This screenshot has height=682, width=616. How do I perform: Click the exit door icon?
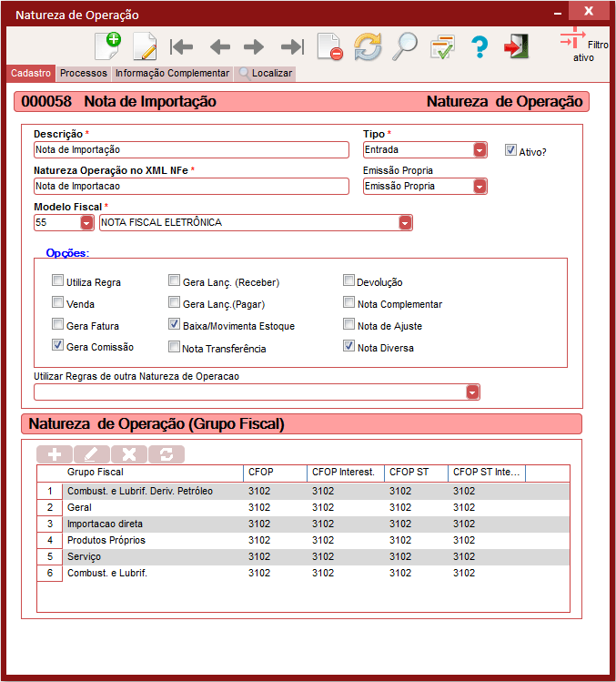tap(517, 46)
